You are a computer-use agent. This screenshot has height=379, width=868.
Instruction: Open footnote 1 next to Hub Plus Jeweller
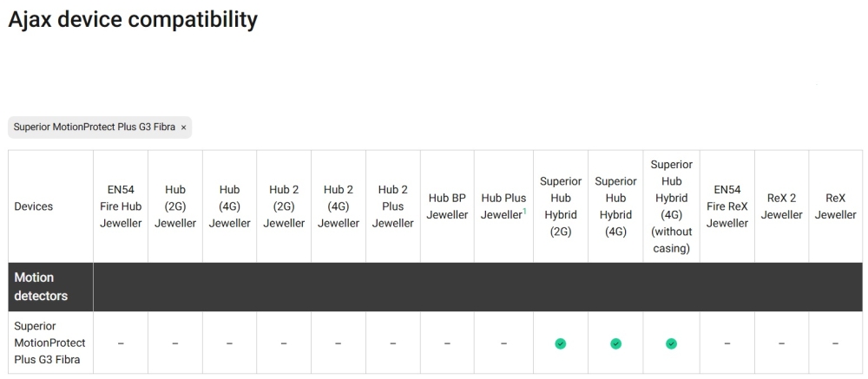point(524,211)
